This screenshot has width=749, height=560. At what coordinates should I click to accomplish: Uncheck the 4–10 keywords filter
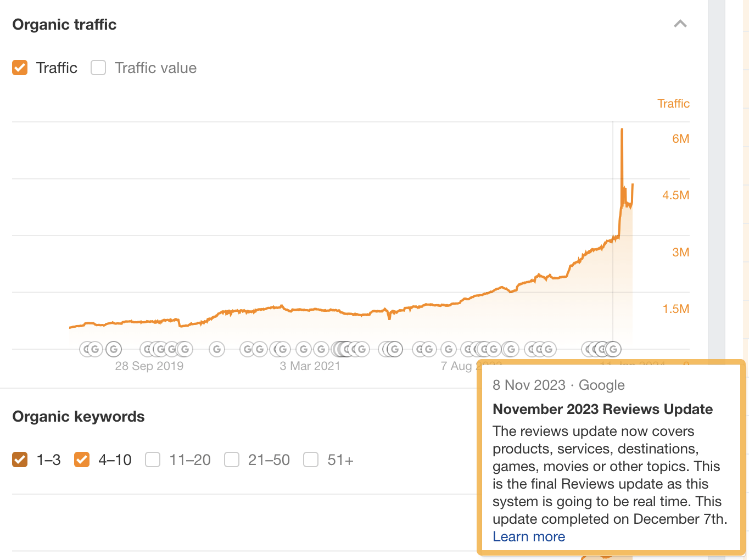(82, 460)
